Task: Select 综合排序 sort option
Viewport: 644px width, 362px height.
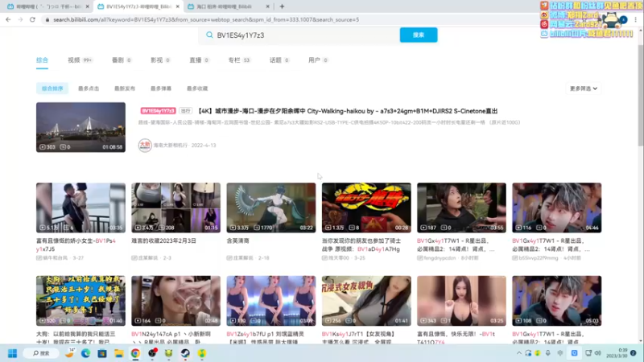Action: point(52,88)
